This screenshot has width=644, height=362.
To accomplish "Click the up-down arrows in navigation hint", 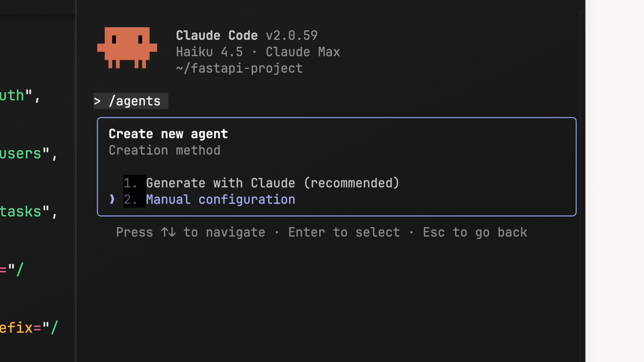I will click(x=168, y=232).
